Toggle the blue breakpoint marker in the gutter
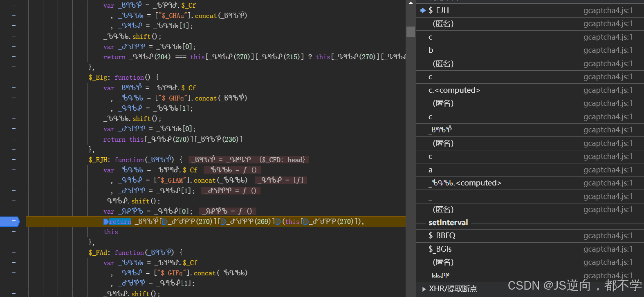The image size is (644, 297). [x=10, y=221]
